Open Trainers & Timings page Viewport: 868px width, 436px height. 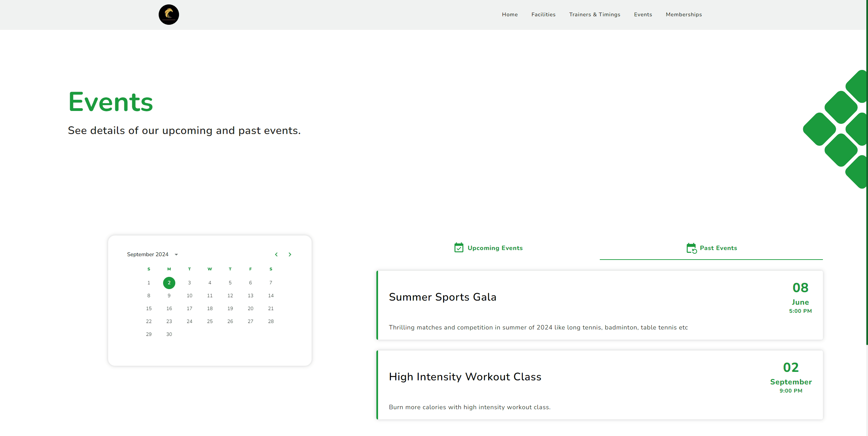(594, 15)
